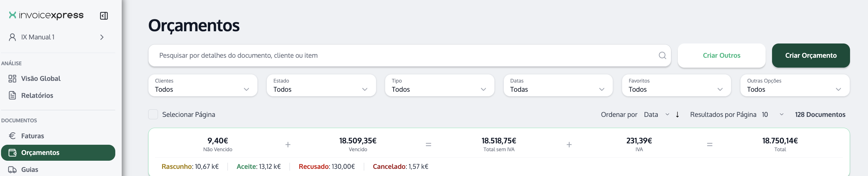The image size is (868, 176).
Task: Open the Favoritos filter dropdown
Action: (x=676, y=85)
